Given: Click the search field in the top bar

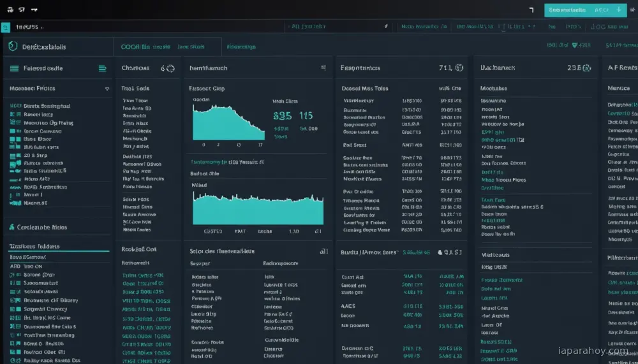Looking at the screenshot, I should 338,26.
